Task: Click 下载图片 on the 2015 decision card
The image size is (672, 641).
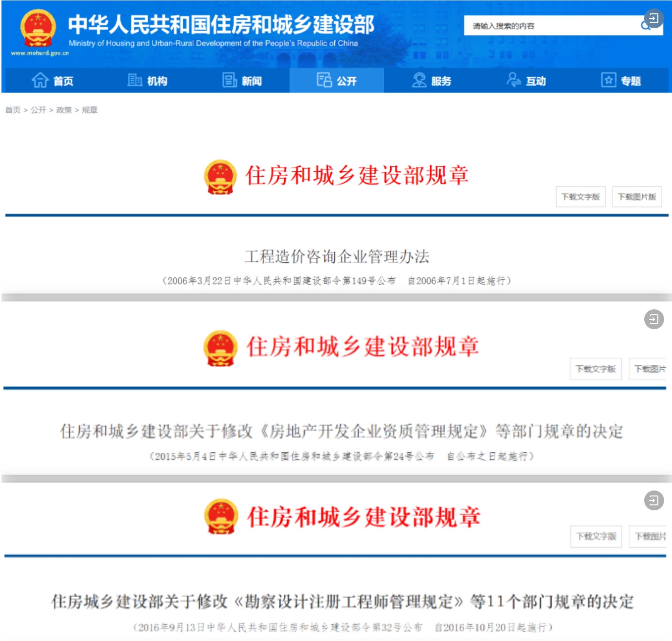Action: click(648, 369)
